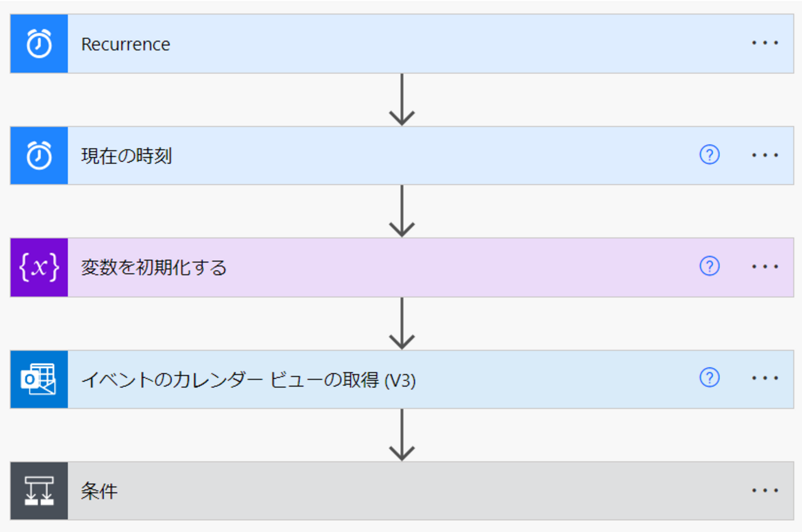Open the 現在の時刻 step's ellipsis menu
This screenshot has width=802, height=532.
[x=765, y=155]
